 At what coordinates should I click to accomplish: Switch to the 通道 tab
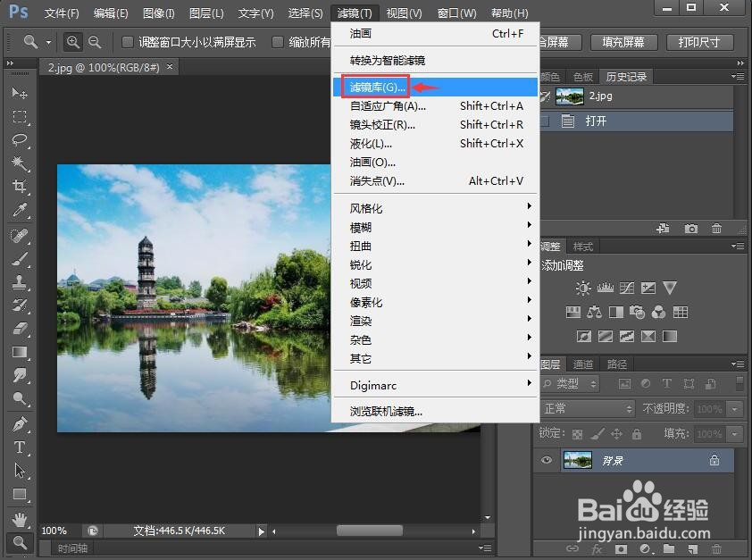581,364
